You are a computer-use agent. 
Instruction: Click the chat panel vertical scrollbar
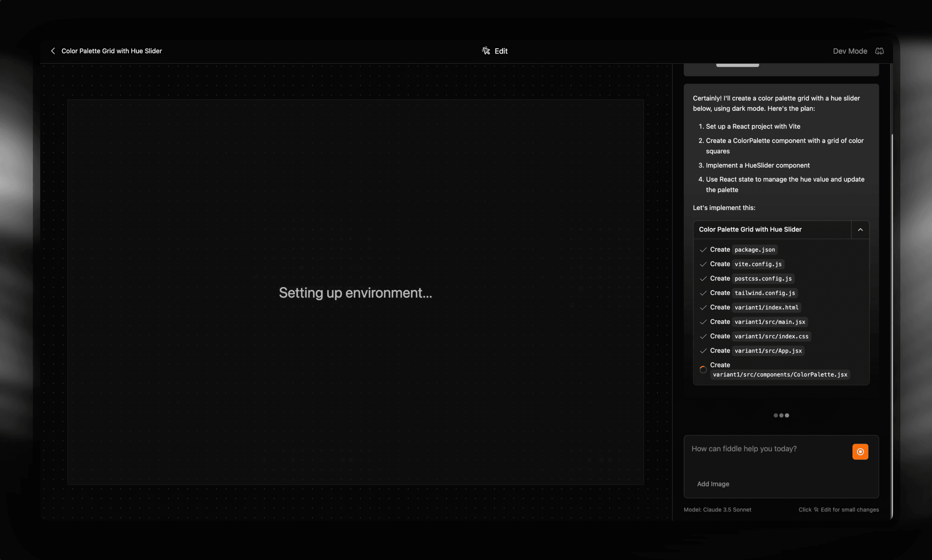coord(892,326)
